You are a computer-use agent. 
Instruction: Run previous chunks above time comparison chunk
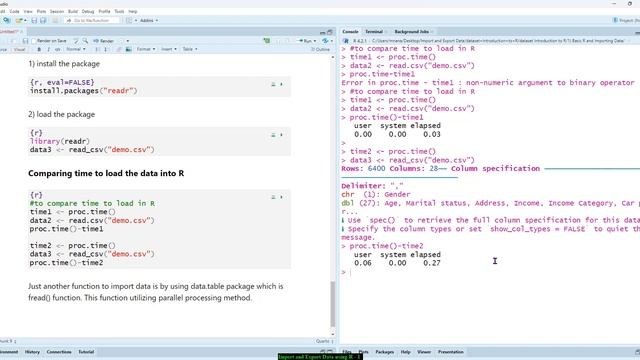click(273, 197)
